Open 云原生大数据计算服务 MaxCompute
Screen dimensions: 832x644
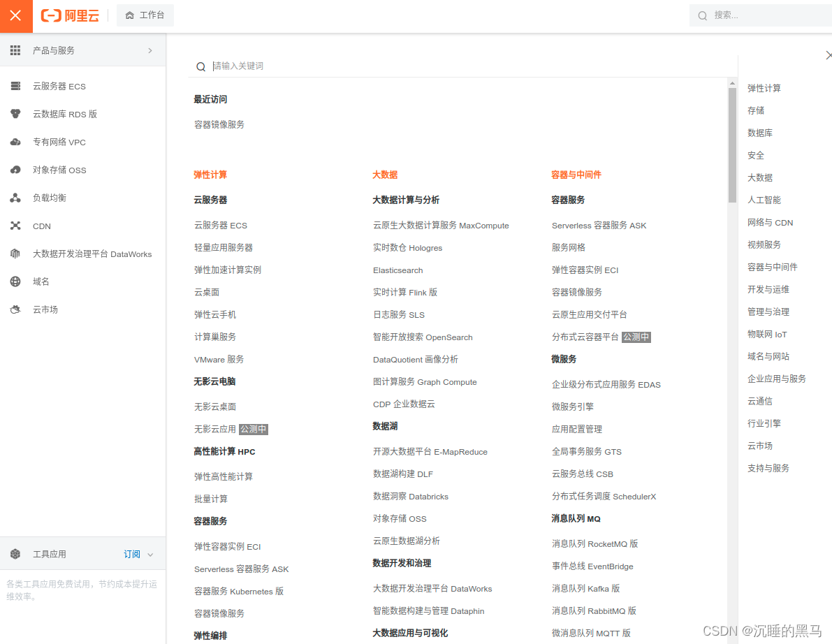[441, 226]
